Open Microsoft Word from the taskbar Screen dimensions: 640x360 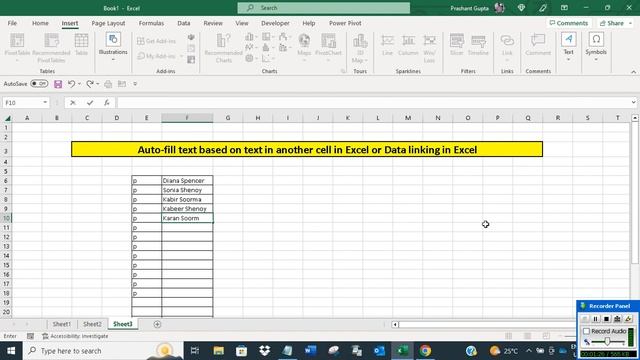[311, 351]
